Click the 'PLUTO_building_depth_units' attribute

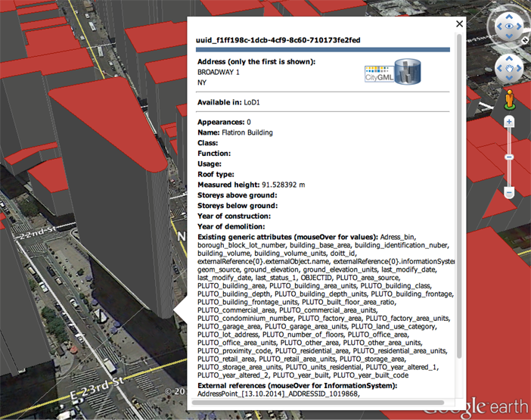pyautogui.click(x=321, y=294)
